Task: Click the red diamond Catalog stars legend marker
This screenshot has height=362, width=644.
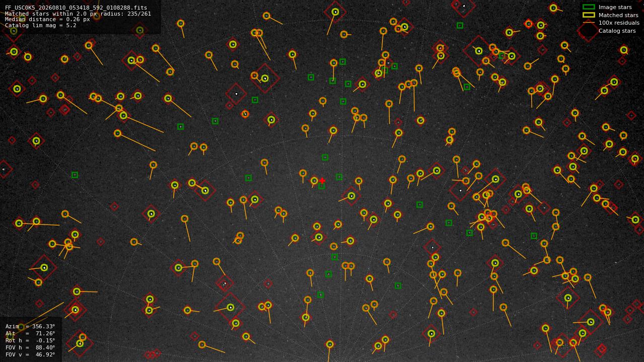Action: [588, 31]
